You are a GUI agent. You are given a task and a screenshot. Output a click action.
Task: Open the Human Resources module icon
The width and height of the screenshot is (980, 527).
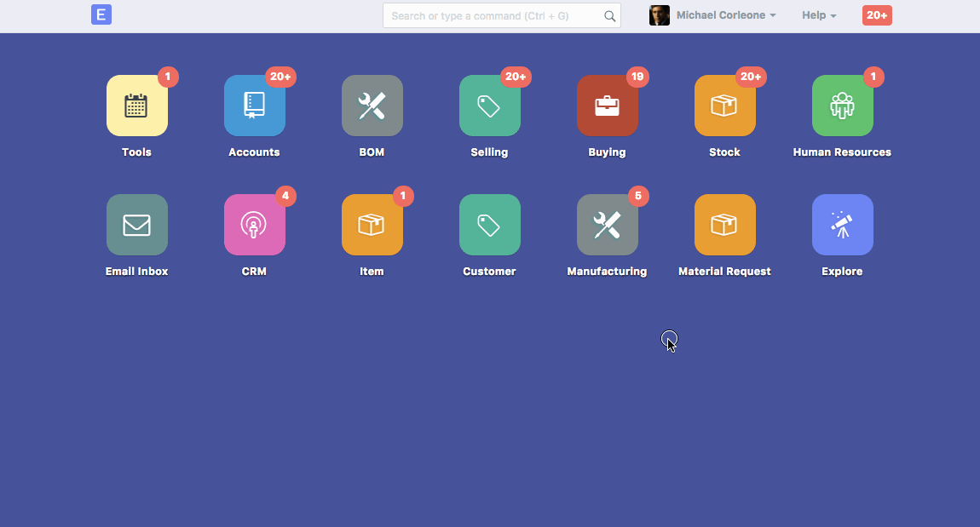842,106
